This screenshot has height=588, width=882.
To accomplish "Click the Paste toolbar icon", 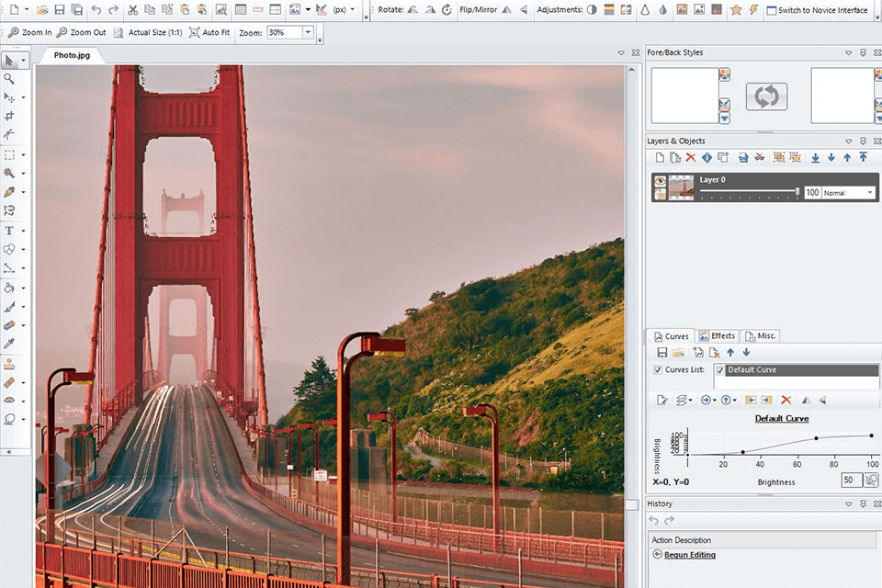I will [x=184, y=10].
